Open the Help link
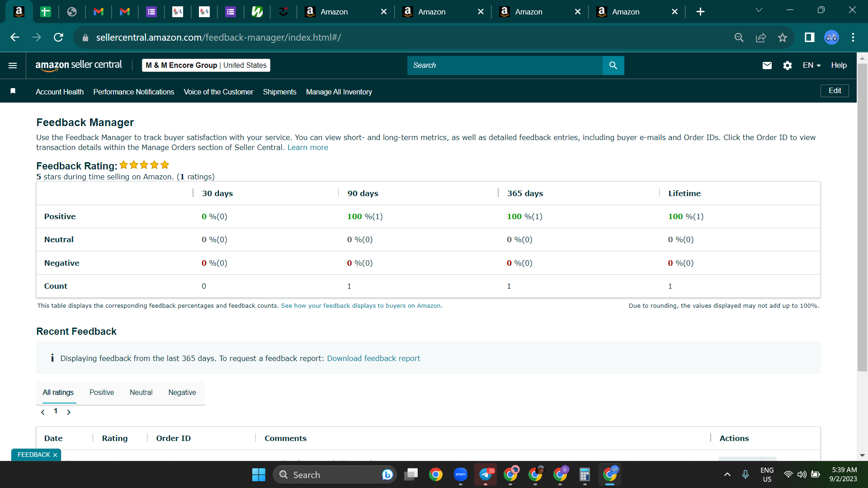Image resolution: width=868 pixels, height=488 pixels. coord(839,66)
